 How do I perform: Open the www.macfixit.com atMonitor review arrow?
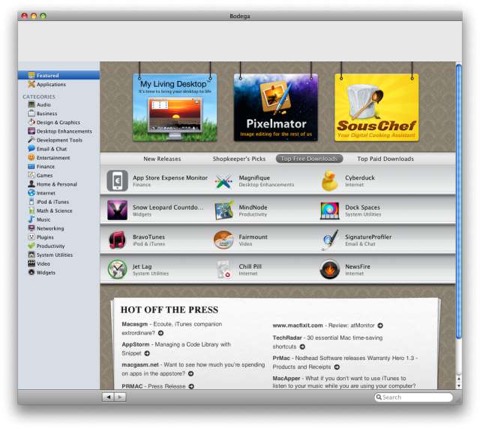[380, 325]
